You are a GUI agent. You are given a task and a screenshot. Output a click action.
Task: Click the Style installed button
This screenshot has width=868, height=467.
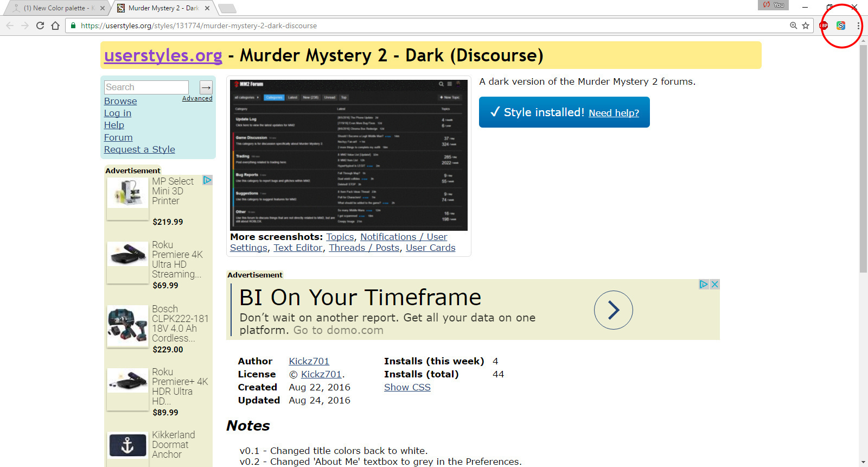(x=564, y=112)
